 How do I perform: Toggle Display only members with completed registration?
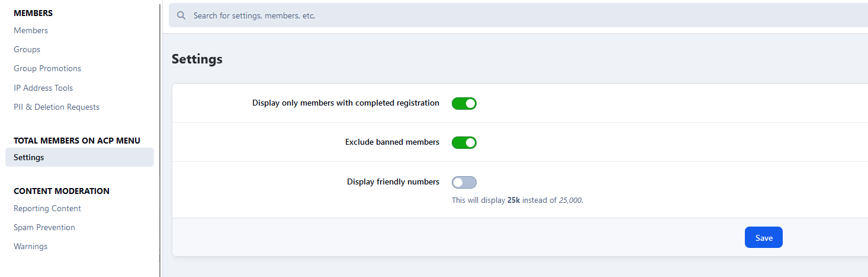tap(464, 103)
